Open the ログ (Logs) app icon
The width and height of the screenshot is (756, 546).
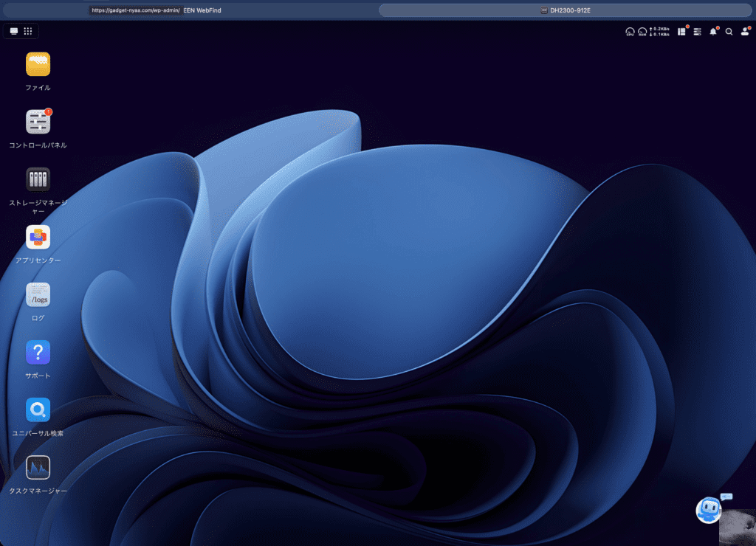(38, 294)
